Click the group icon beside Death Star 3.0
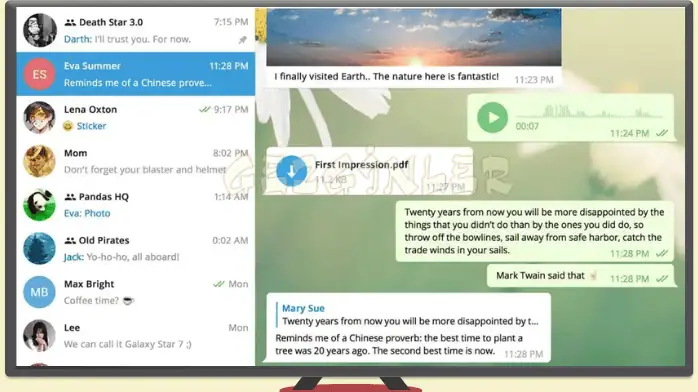This screenshot has width=698, height=392. (70, 22)
